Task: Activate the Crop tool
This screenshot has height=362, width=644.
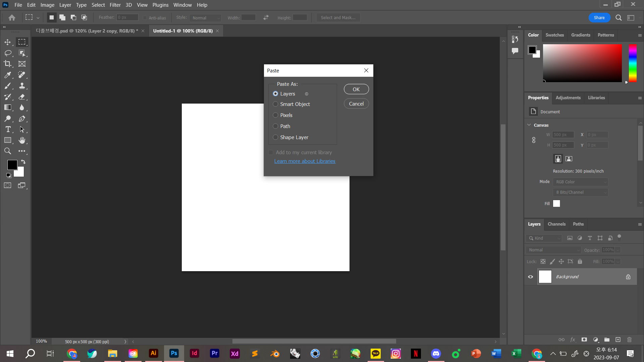Action: click(7, 64)
